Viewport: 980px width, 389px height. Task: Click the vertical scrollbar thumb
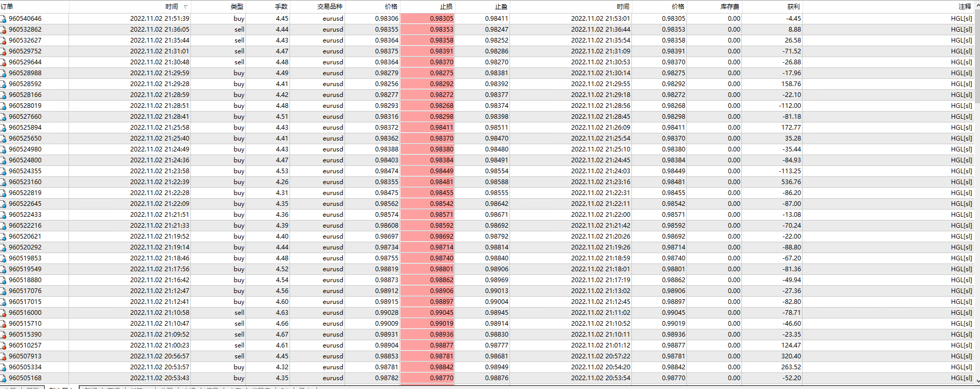[977, 56]
